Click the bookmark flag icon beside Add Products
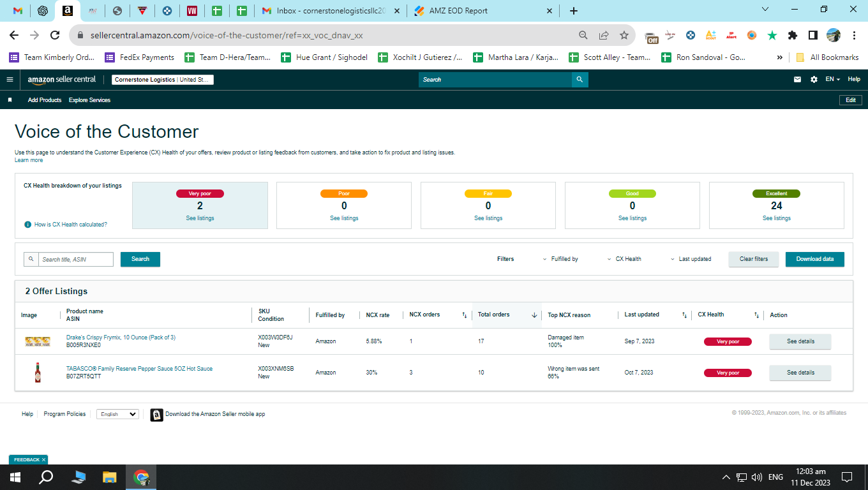The height and width of the screenshot is (490, 868). point(10,100)
